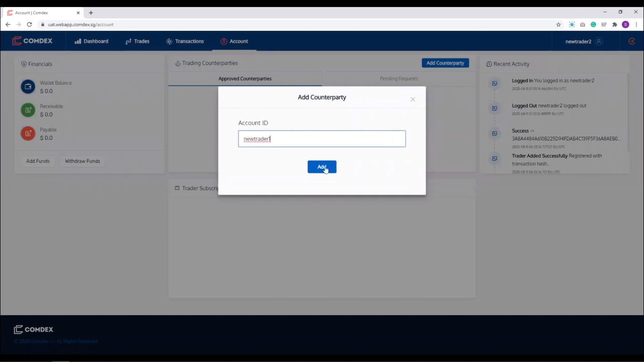Switch to the Approved Counterparties tab
The image size is (644, 362).
tap(245, 79)
